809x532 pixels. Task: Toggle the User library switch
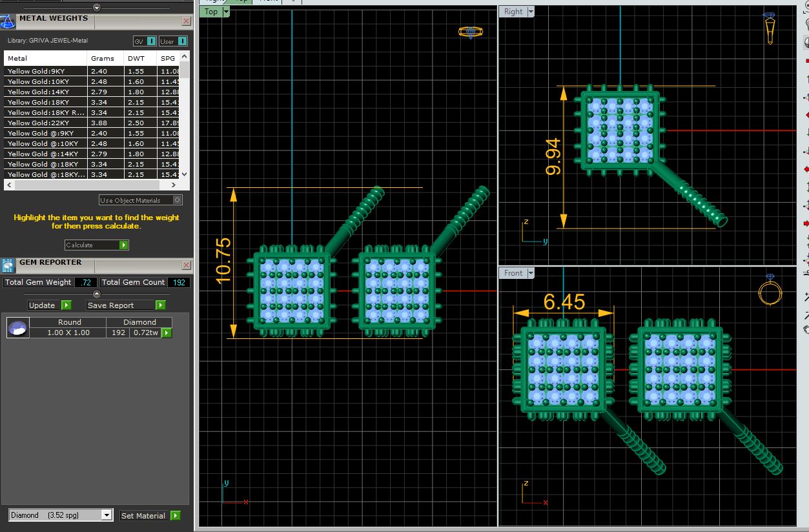(173, 41)
